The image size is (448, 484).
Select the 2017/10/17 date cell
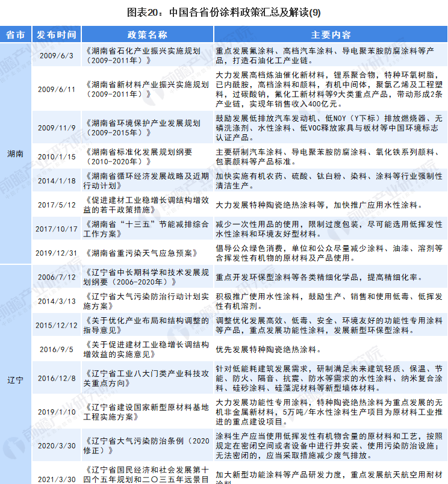[56, 229]
